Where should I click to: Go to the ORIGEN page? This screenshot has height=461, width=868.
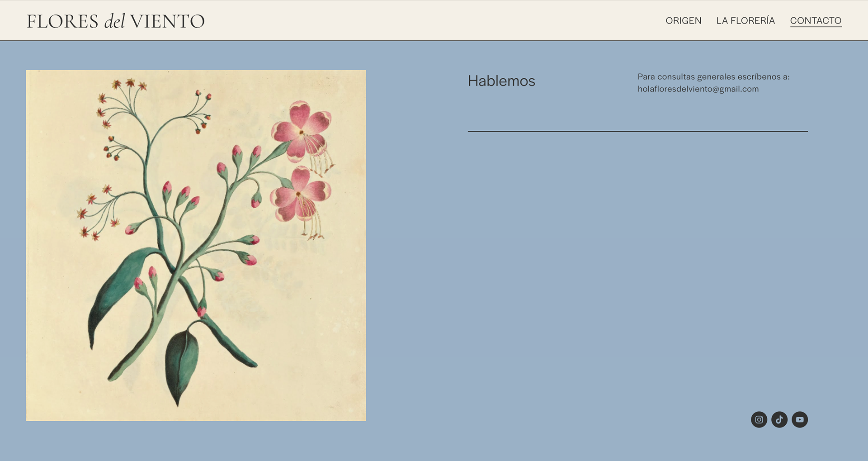click(684, 21)
